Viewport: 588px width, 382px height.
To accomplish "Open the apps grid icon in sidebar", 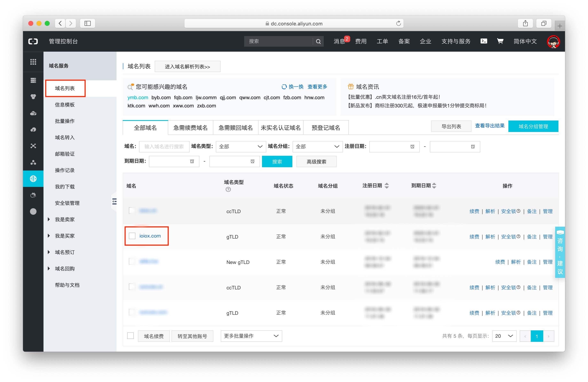I will tap(33, 62).
